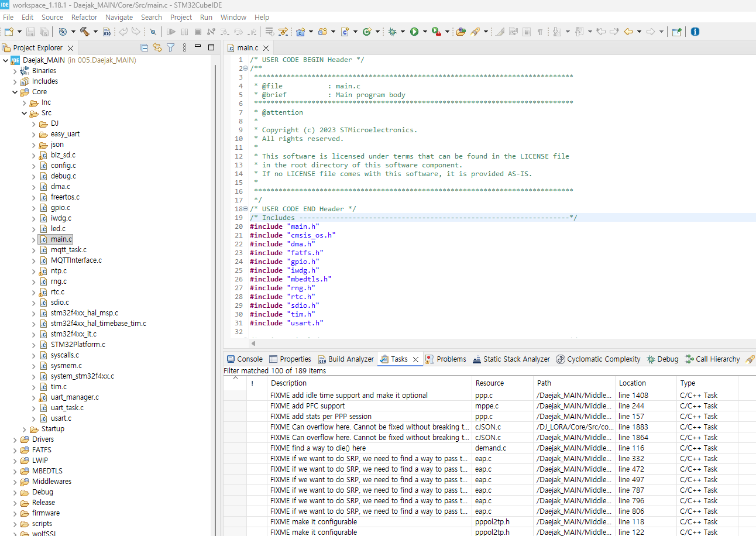Screen dimensions: 756x536
Task: Toggle Show Whitespace Characters pilcrow
Action: (x=539, y=32)
